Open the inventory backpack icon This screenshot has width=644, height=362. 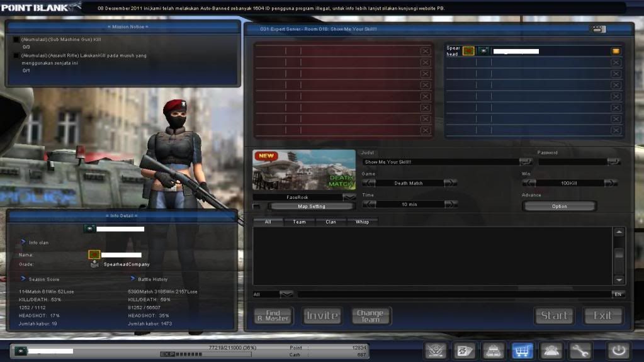(x=494, y=351)
